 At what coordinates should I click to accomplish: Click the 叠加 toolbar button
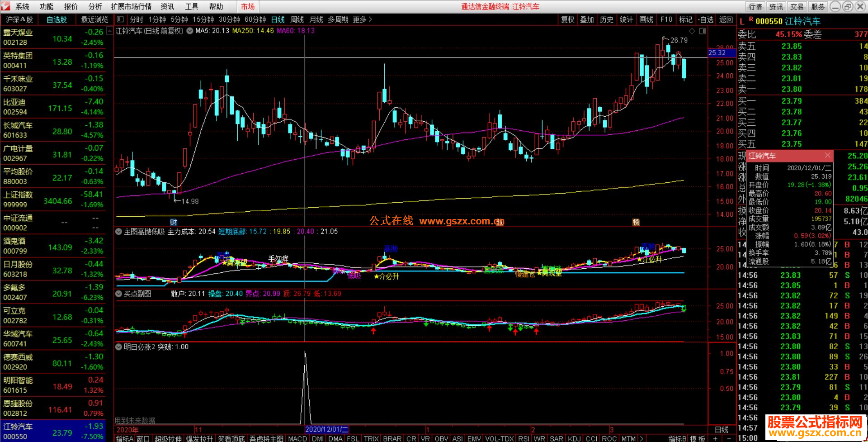click(587, 19)
